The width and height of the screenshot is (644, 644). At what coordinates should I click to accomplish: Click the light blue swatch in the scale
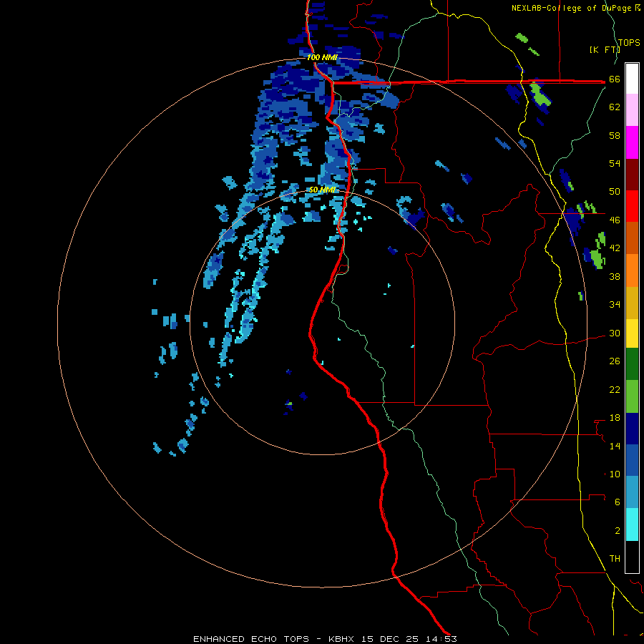tap(632, 492)
